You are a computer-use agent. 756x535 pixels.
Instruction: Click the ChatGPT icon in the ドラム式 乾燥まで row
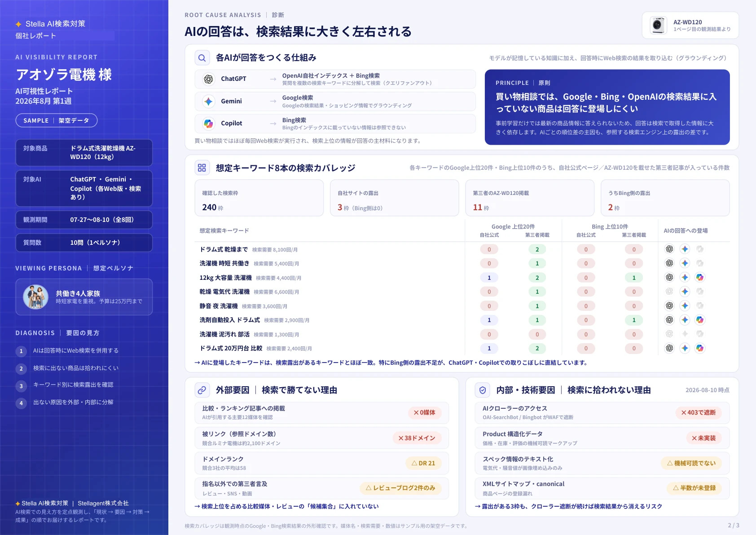point(669,249)
